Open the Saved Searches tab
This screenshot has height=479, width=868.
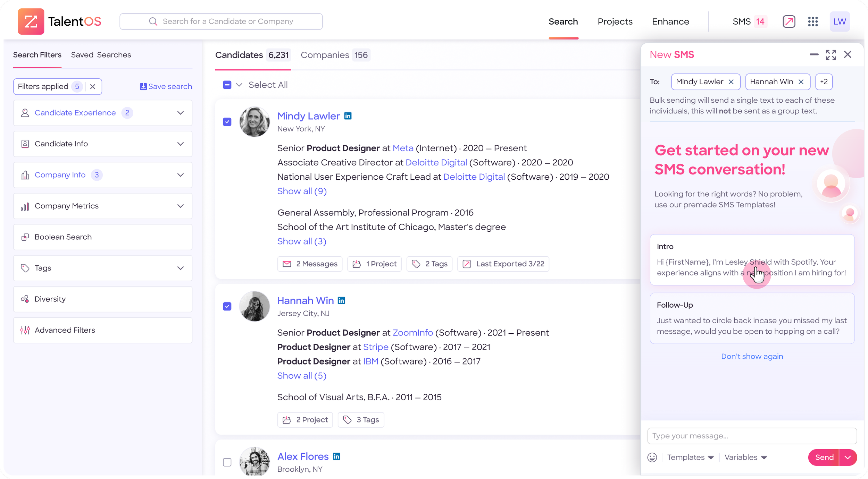[101, 55]
